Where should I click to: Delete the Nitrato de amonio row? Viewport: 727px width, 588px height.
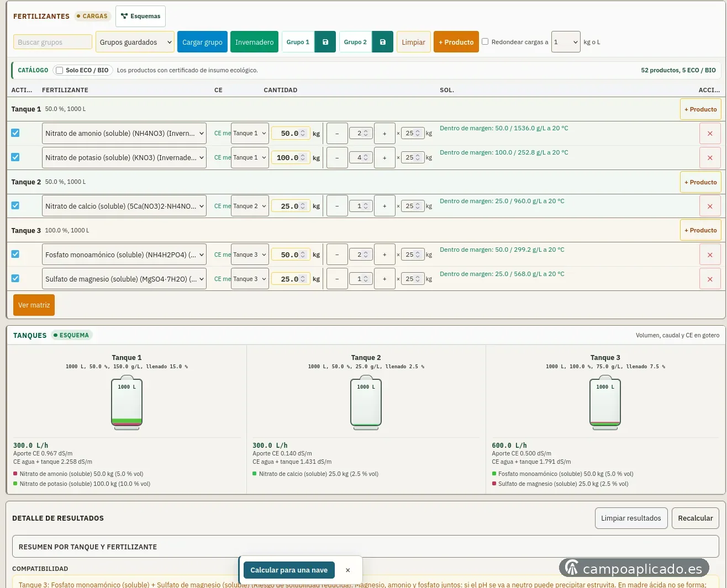click(x=710, y=134)
